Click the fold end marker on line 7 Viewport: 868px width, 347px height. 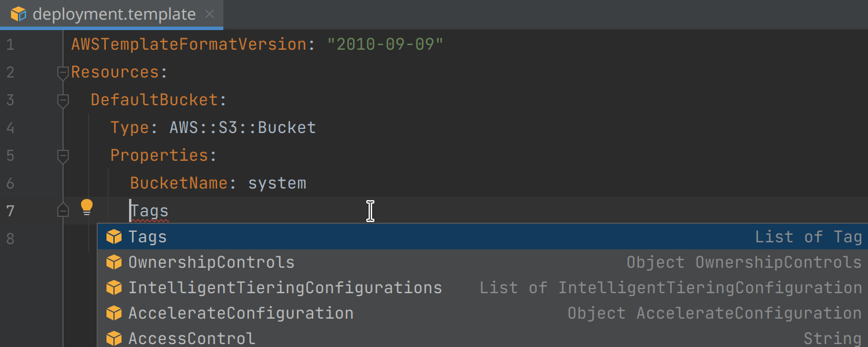coord(63,211)
